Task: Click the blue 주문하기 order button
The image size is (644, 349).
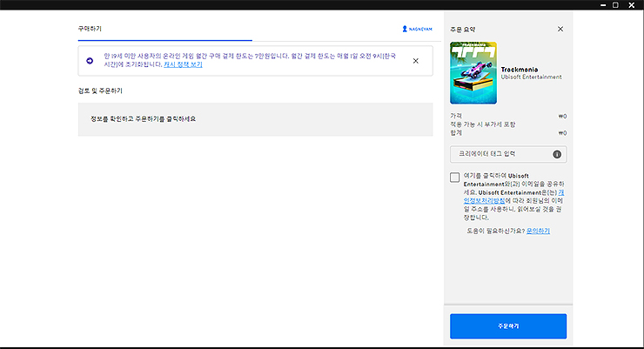Action: click(508, 326)
